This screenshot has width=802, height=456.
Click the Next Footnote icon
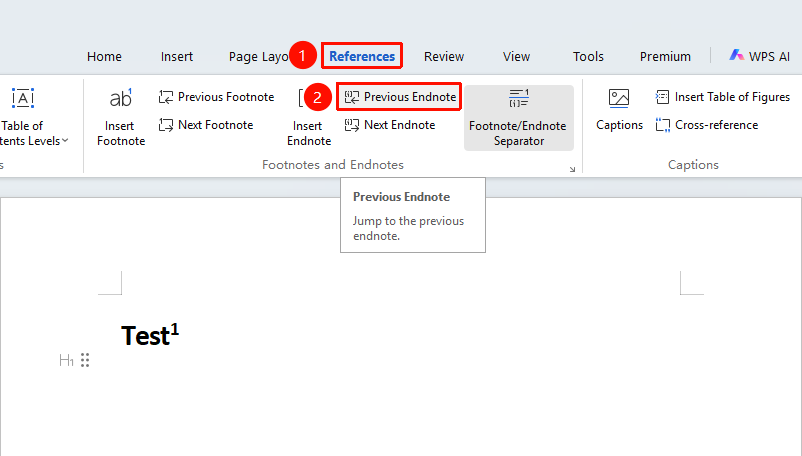166,125
